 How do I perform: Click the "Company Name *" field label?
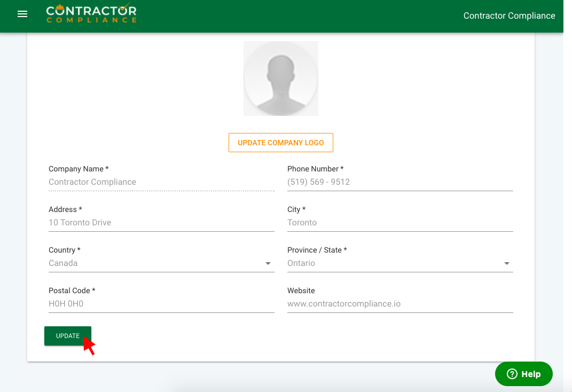79,169
